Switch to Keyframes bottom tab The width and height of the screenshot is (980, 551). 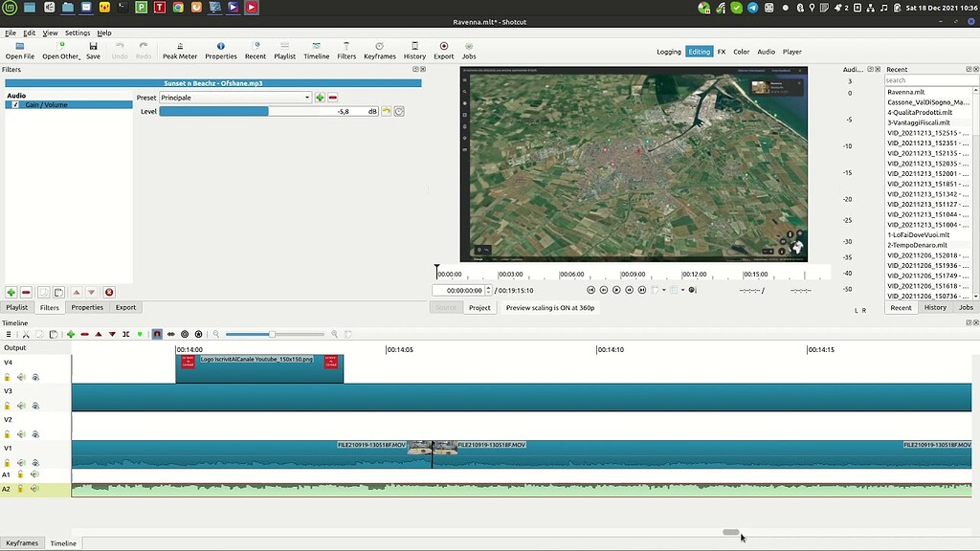[x=22, y=543]
